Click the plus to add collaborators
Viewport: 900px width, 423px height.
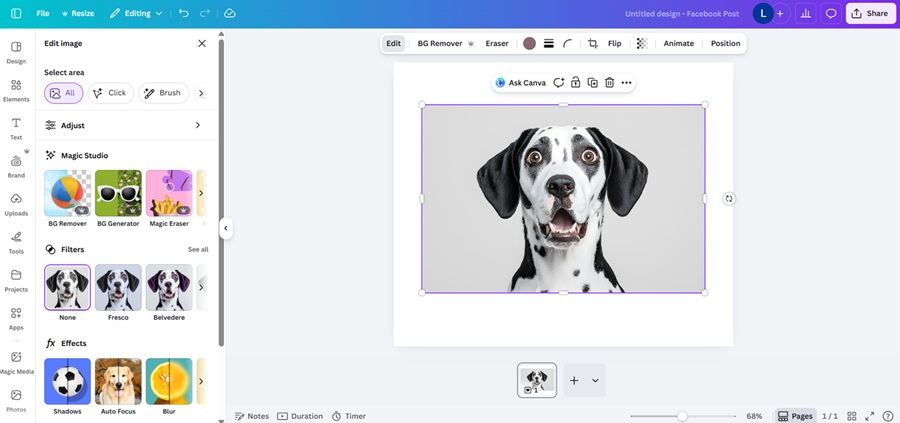click(x=779, y=13)
